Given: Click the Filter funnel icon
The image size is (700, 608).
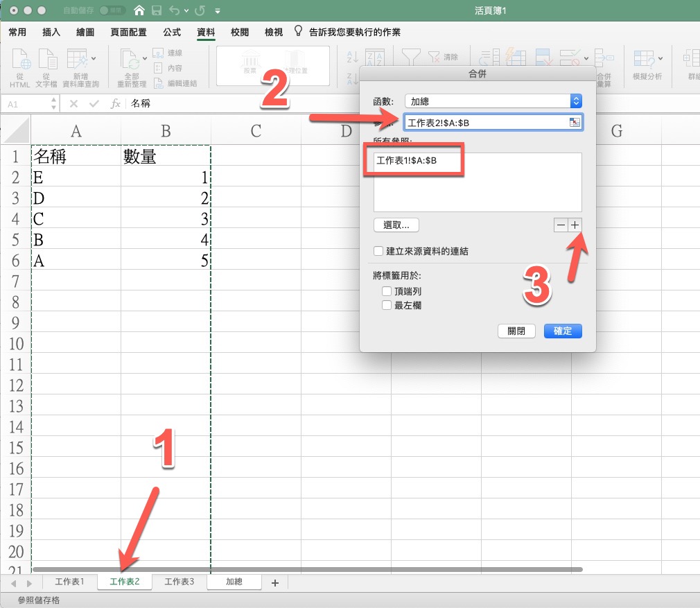Looking at the screenshot, I should (411, 57).
